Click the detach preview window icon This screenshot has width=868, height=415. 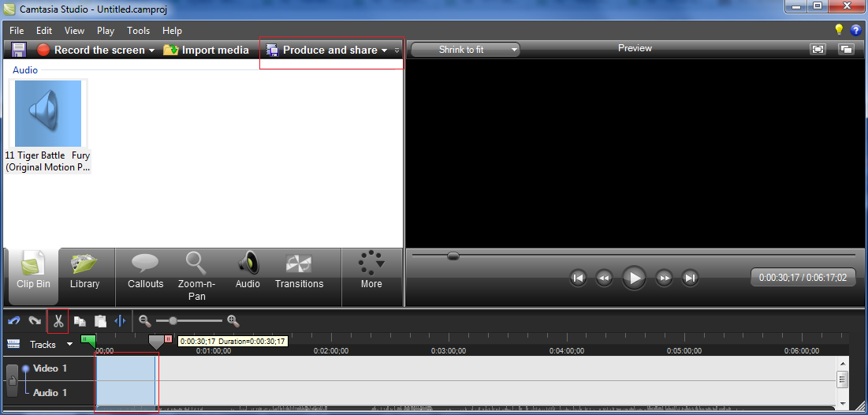tap(846, 49)
